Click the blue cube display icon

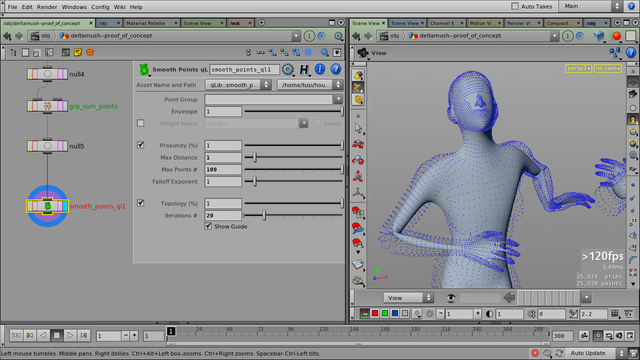pos(599,36)
